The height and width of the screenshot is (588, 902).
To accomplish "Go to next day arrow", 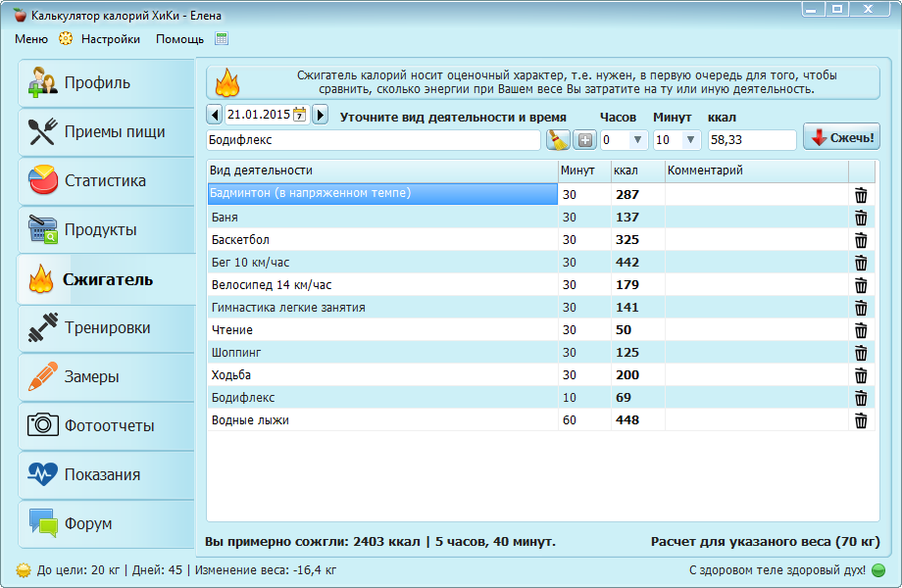I will pos(320,115).
